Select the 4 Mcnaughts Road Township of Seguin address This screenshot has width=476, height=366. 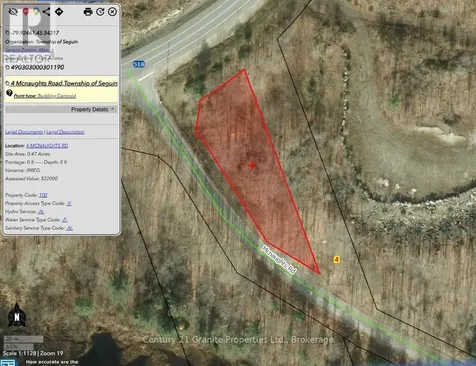(x=64, y=83)
